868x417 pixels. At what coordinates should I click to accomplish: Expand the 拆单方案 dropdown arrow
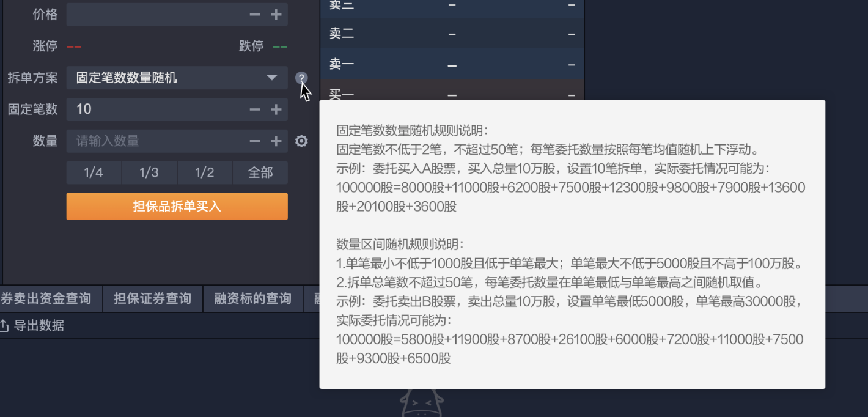pyautogui.click(x=272, y=78)
